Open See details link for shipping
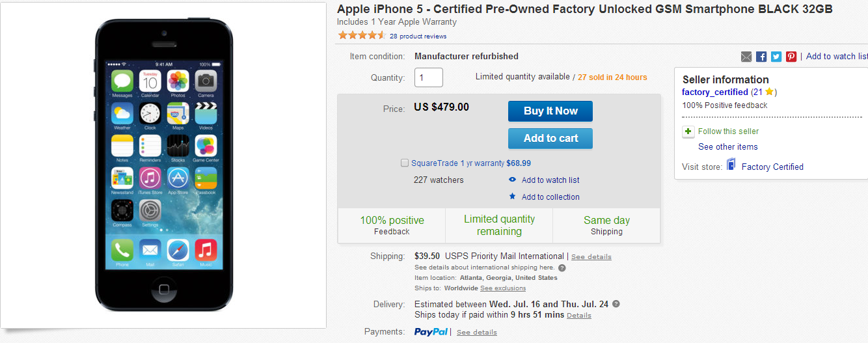The image size is (868, 343). click(591, 257)
